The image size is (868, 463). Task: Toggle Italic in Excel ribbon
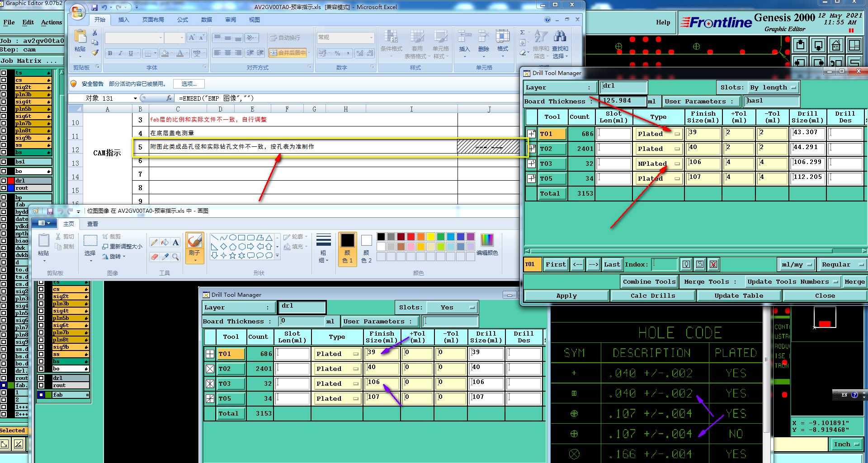point(120,53)
